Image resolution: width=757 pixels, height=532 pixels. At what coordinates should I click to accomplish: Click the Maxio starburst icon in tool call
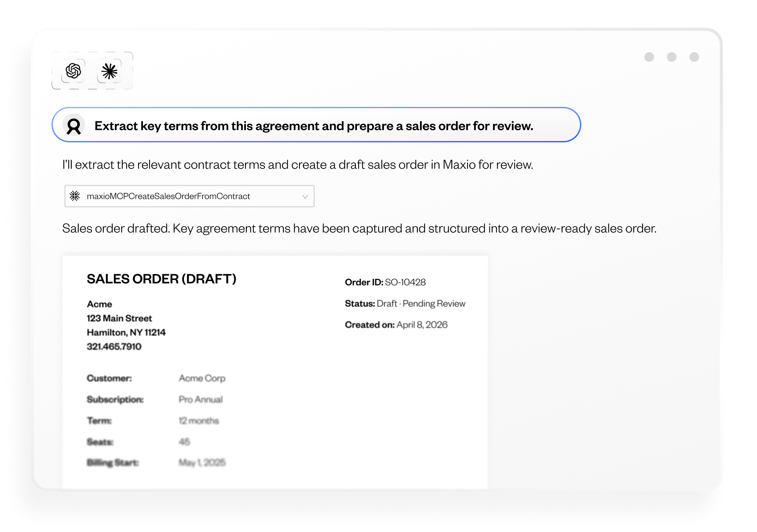tap(75, 196)
